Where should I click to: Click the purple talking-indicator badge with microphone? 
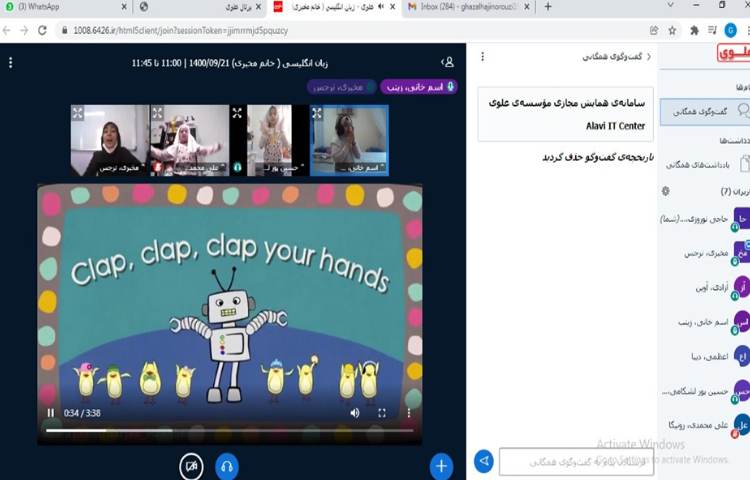pyautogui.click(x=419, y=87)
